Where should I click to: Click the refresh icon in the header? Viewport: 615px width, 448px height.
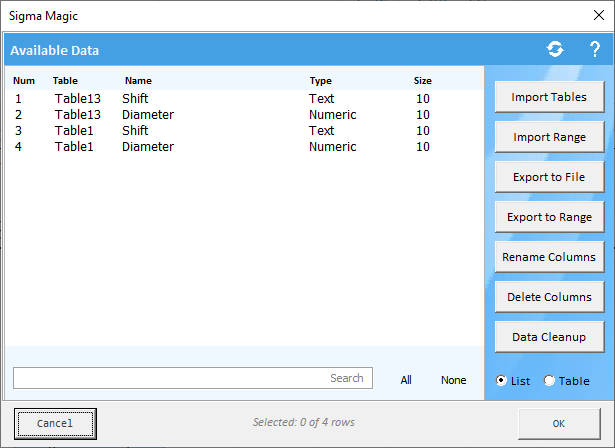(x=555, y=49)
